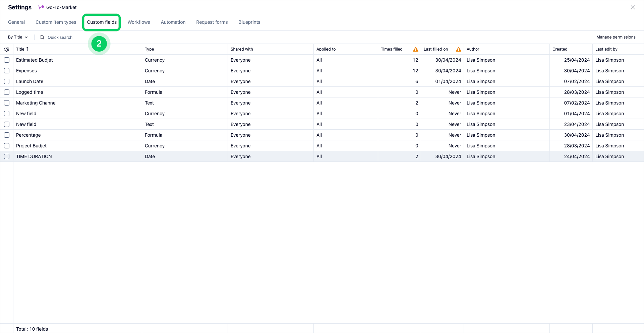The height and width of the screenshot is (333, 644).
Task: Open the dropdown arrow near the search bar
Action: pos(26,37)
